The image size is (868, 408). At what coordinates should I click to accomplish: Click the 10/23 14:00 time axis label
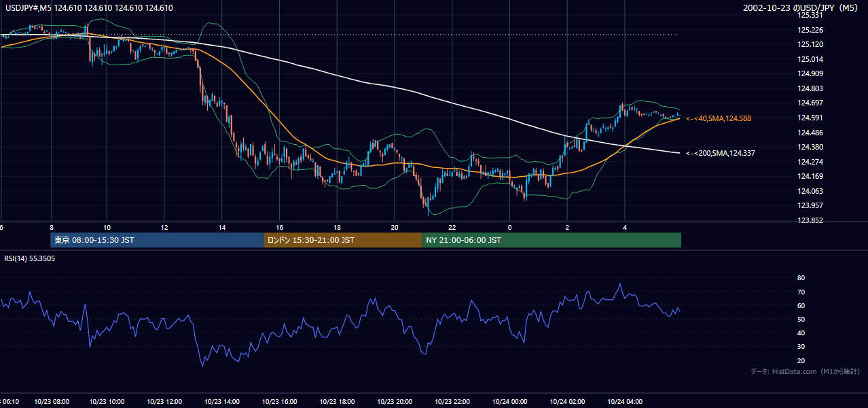click(223, 402)
